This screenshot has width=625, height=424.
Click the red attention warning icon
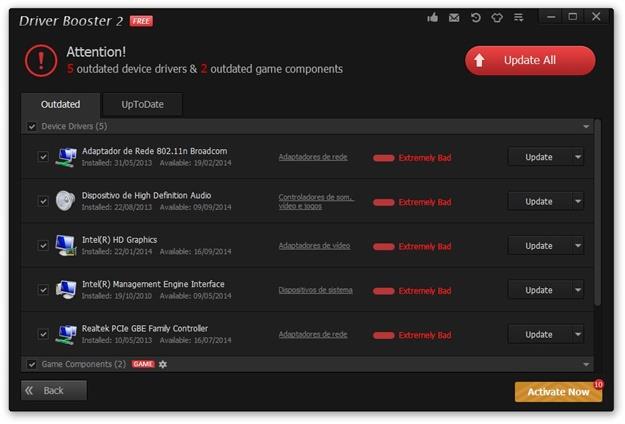click(42, 59)
